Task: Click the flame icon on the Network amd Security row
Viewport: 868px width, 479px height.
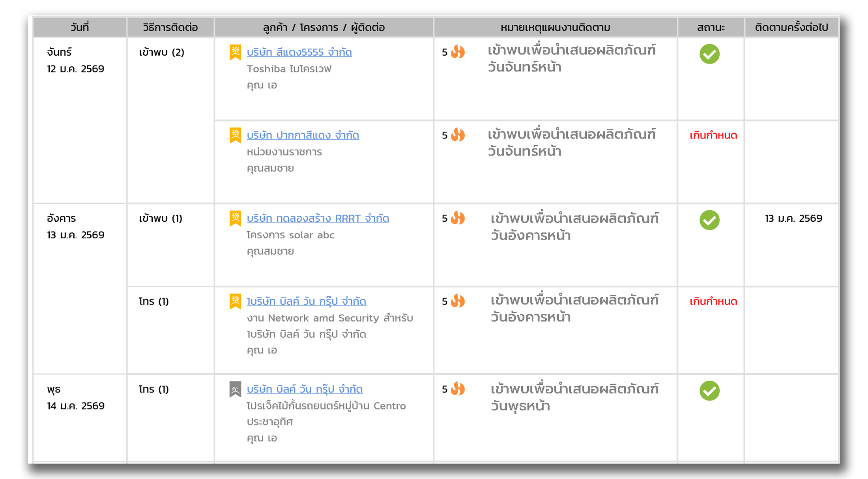Action: point(458,301)
